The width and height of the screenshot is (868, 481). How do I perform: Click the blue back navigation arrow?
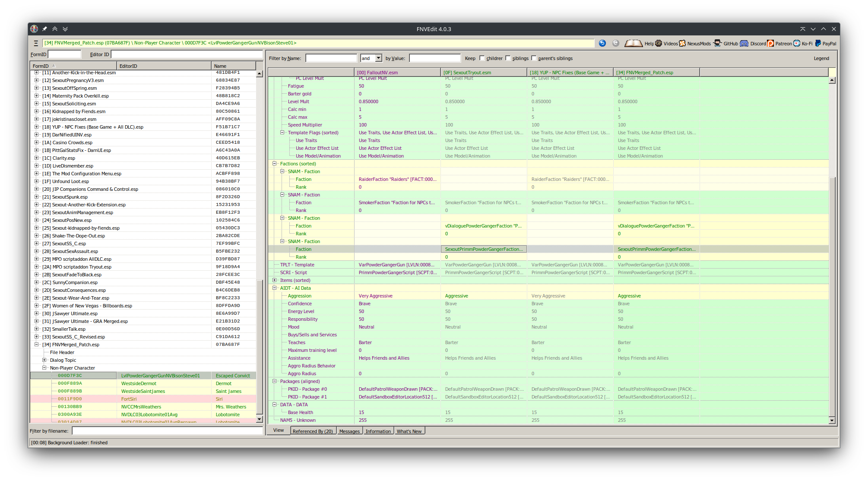coord(602,43)
